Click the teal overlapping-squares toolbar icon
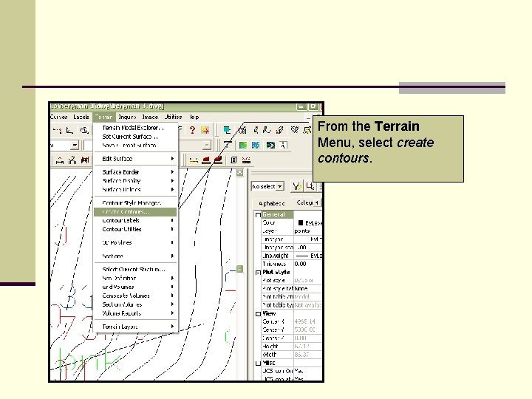This screenshot has width=532, height=399. pos(227,130)
